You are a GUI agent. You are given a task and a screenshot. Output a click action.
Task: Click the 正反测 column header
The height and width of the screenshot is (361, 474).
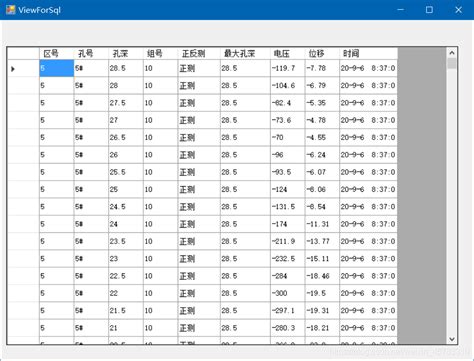tap(199, 53)
